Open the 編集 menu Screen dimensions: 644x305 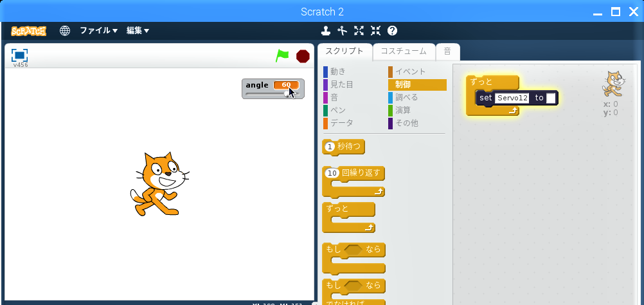(138, 30)
